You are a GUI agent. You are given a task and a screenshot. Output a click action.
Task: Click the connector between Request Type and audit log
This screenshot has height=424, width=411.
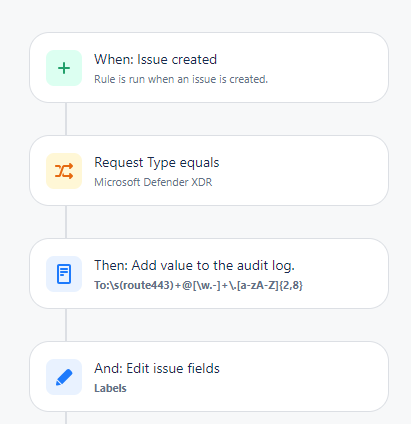[x=66, y=222]
